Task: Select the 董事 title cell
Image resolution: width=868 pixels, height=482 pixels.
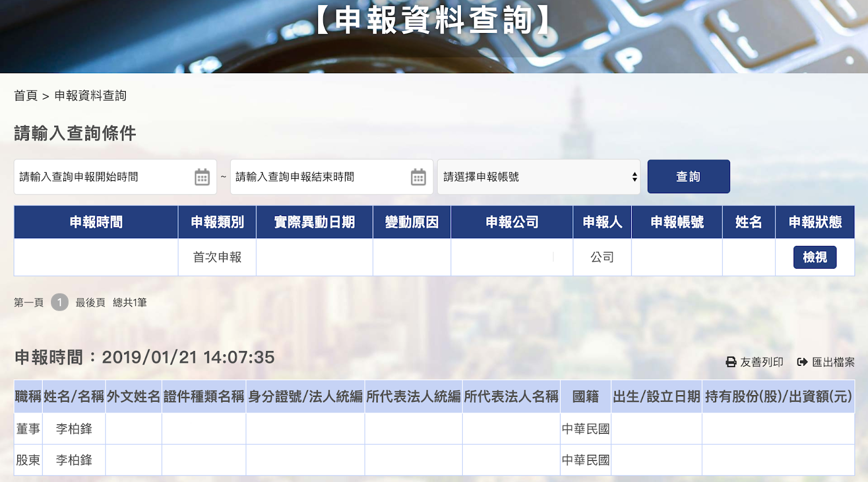Action: tap(28, 429)
